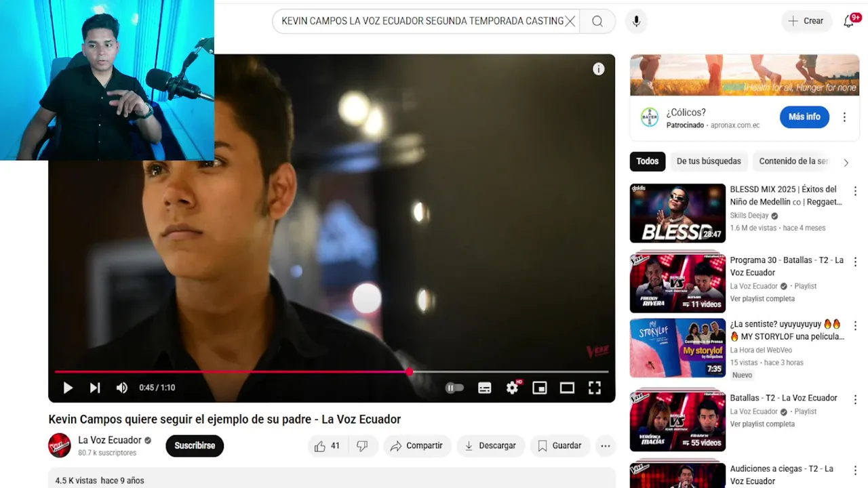Screen dimensions: 868x488
Task: Click the Descargar download button
Action: point(491,445)
